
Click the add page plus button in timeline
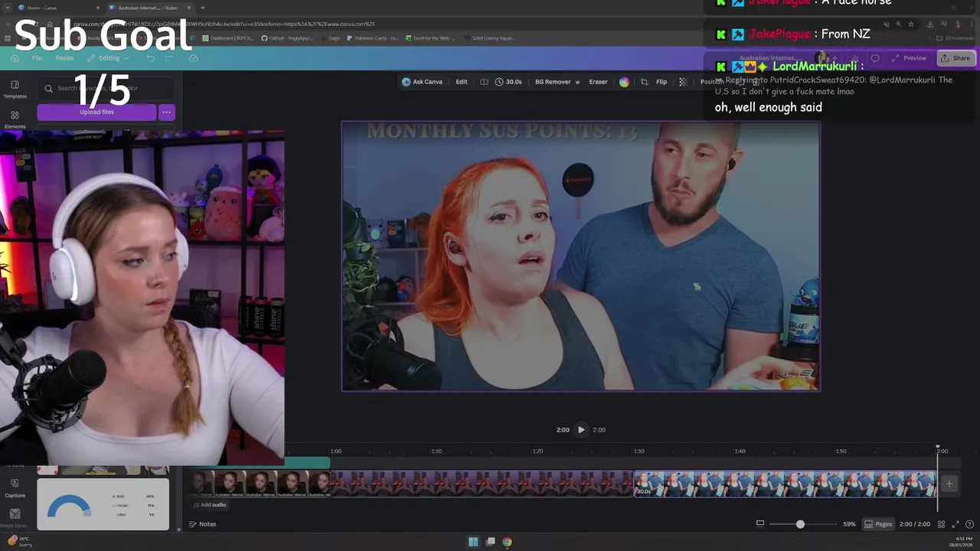[949, 484]
